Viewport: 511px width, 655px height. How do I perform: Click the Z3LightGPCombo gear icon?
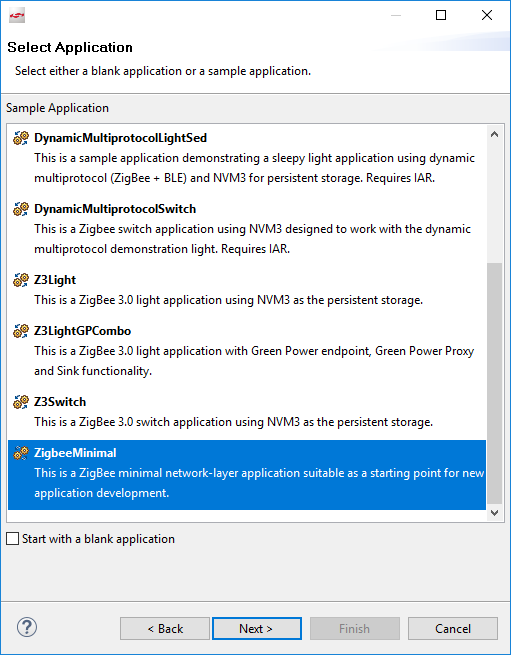(x=20, y=330)
